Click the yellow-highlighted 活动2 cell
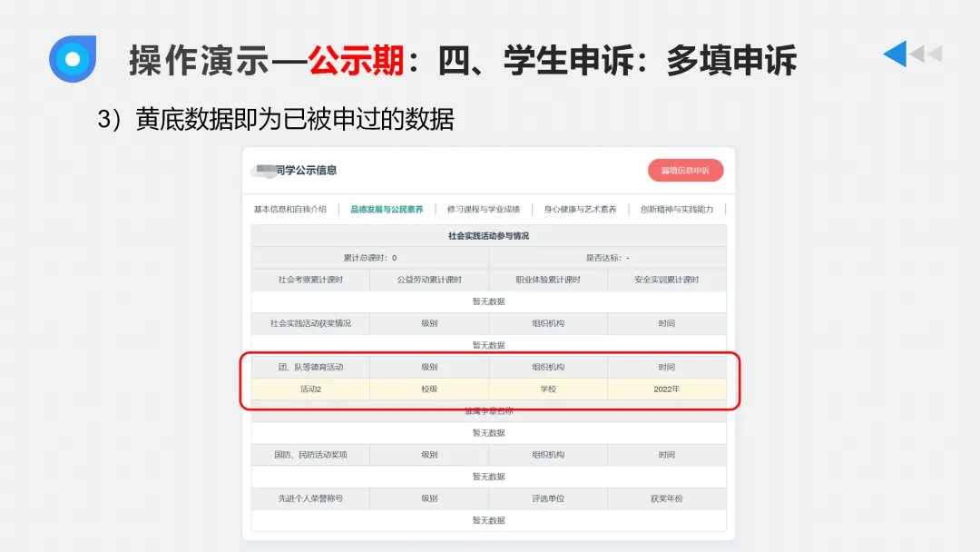Screen dimensions: 980x552 [309, 389]
